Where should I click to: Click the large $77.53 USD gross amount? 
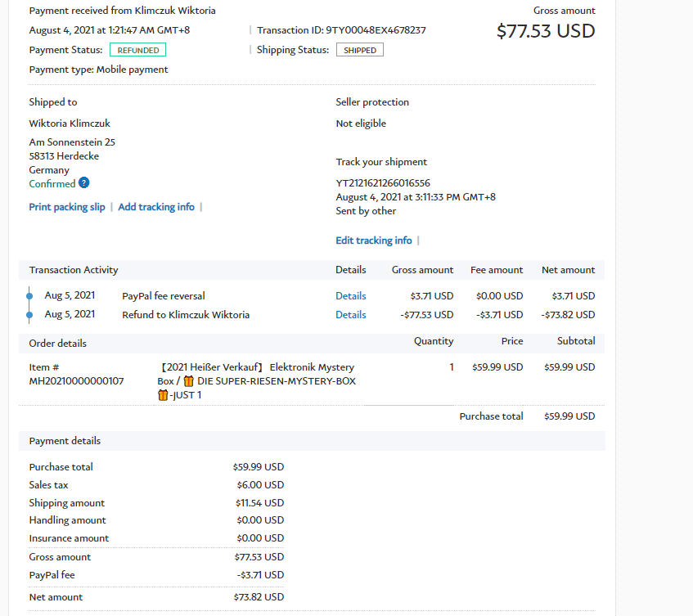click(546, 31)
